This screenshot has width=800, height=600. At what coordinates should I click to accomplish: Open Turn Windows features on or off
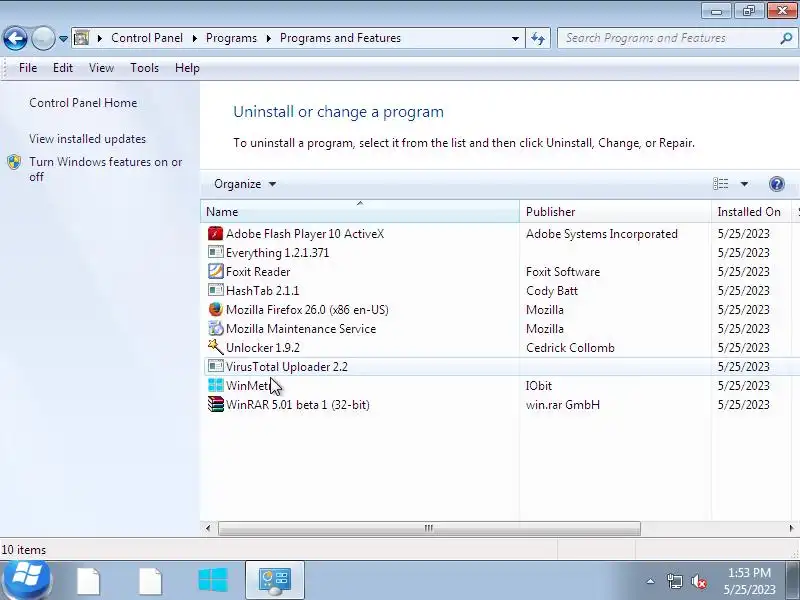pos(106,169)
